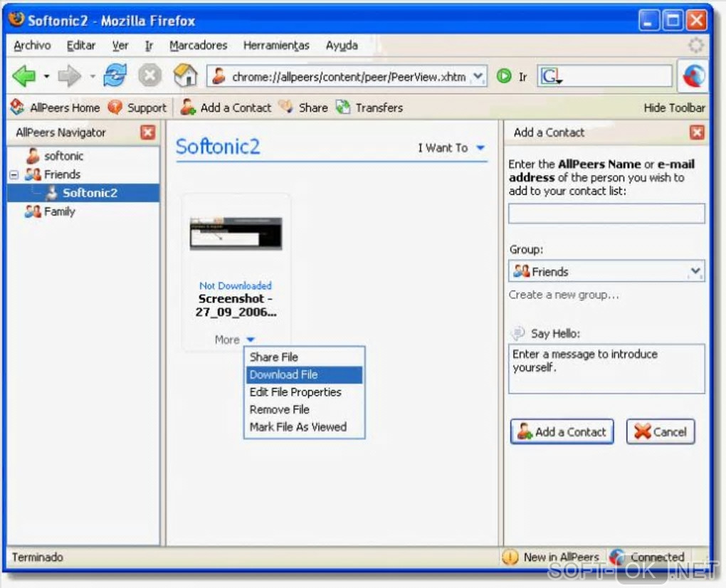Open the Editar menu
Image resolution: width=726 pixels, height=588 pixels.
click(81, 46)
